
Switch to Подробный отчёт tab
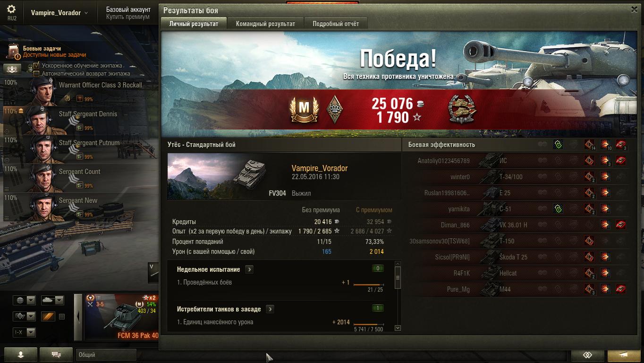coord(336,24)
